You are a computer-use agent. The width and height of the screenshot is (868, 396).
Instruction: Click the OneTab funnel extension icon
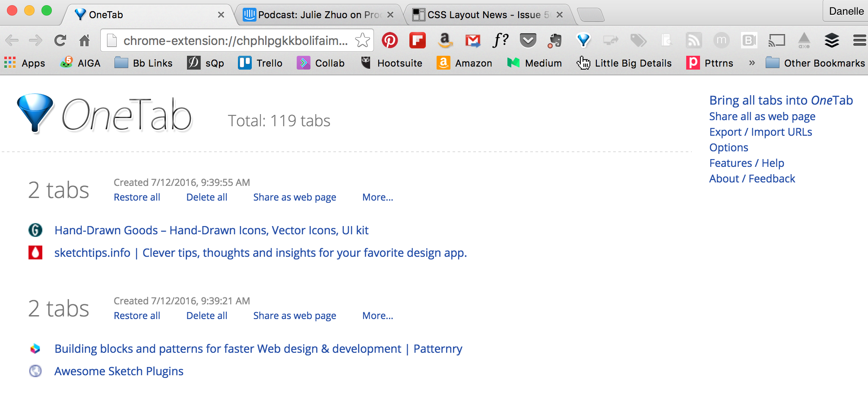pos(583,41)
